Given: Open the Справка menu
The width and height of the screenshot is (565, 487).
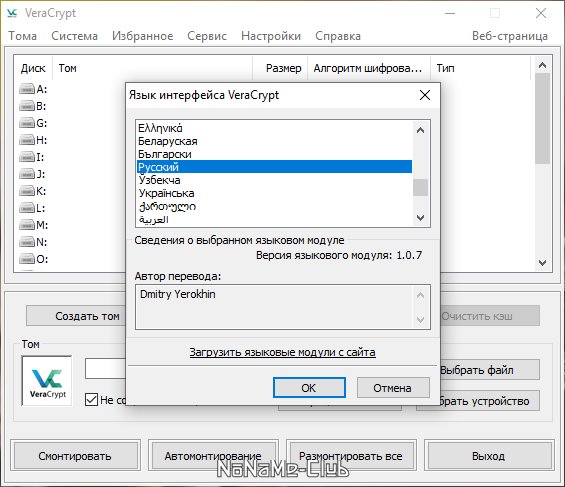Looking at the screenshot, I should click(x=338, y=36).
